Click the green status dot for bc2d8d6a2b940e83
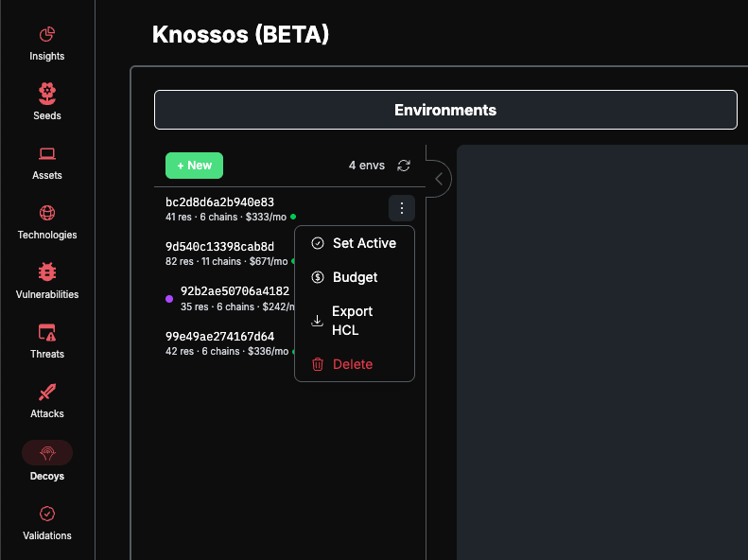Image resolution: width=748 pixels, height=560 pixels. (293, 217)
